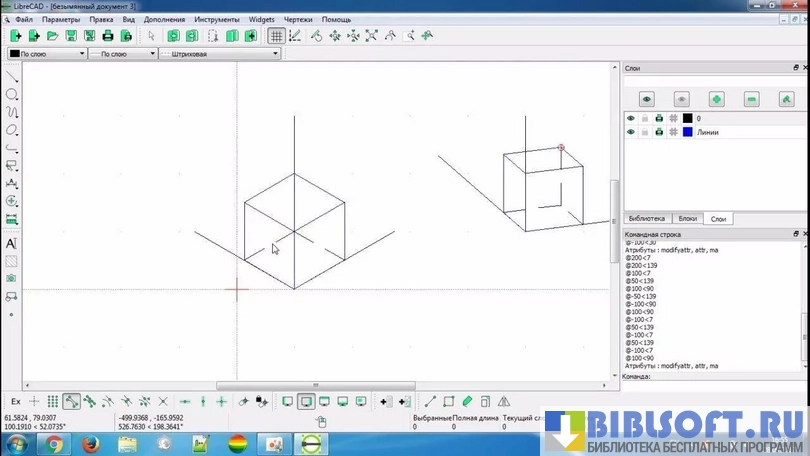Hide layer 0 using its eye icon
Viewport: 810px width, 456px height.
631,118
